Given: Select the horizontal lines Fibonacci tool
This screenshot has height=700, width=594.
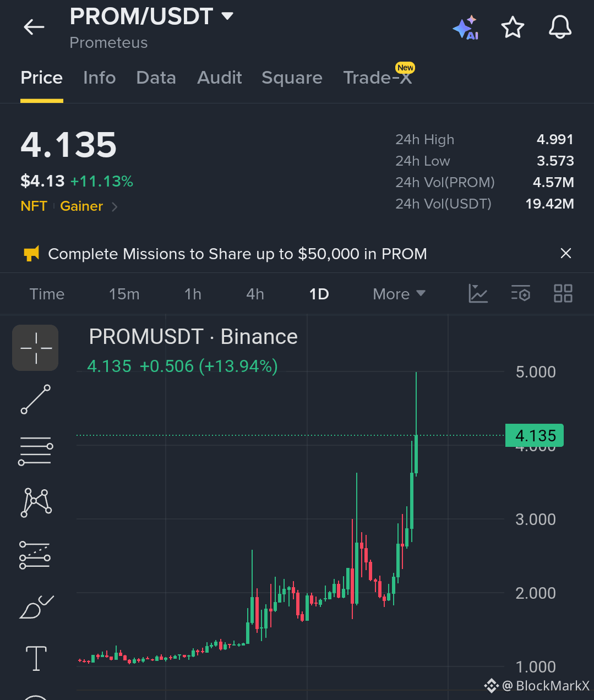Looking at the screenshot, I should click(36, 451).
